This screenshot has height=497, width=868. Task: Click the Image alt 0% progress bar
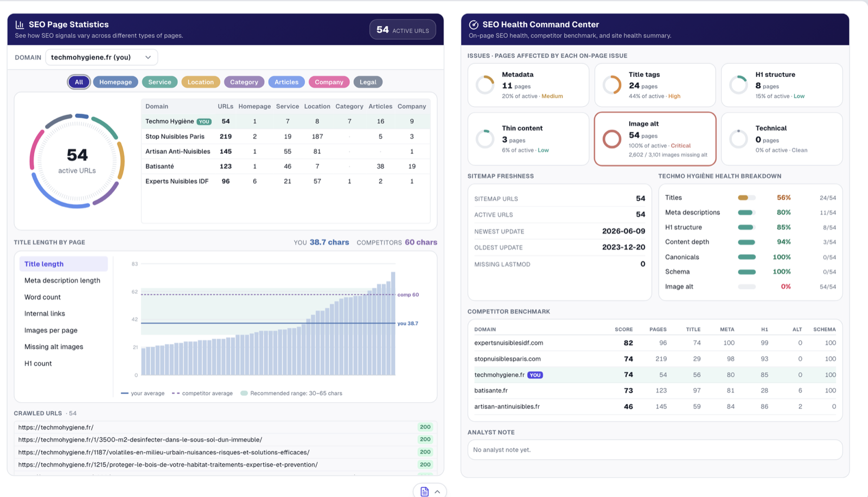746,287
